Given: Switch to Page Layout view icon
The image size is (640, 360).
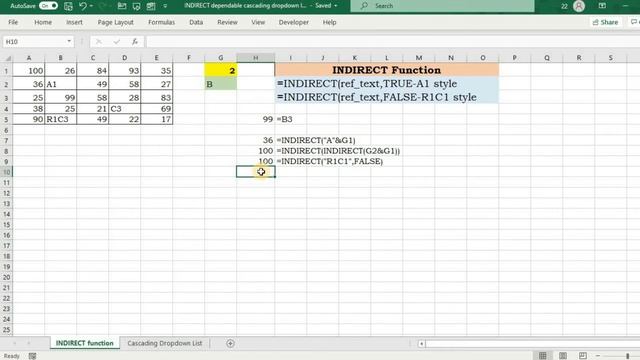Looking at the screenshot, I should click(x=563, y=356).
